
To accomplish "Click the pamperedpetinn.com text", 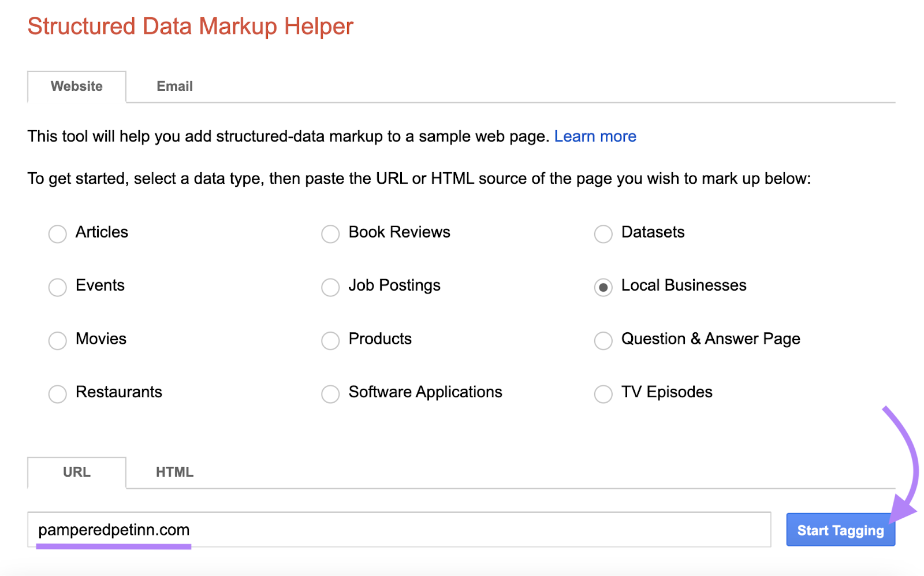I will pyautogui.click(x=113, y=530).
